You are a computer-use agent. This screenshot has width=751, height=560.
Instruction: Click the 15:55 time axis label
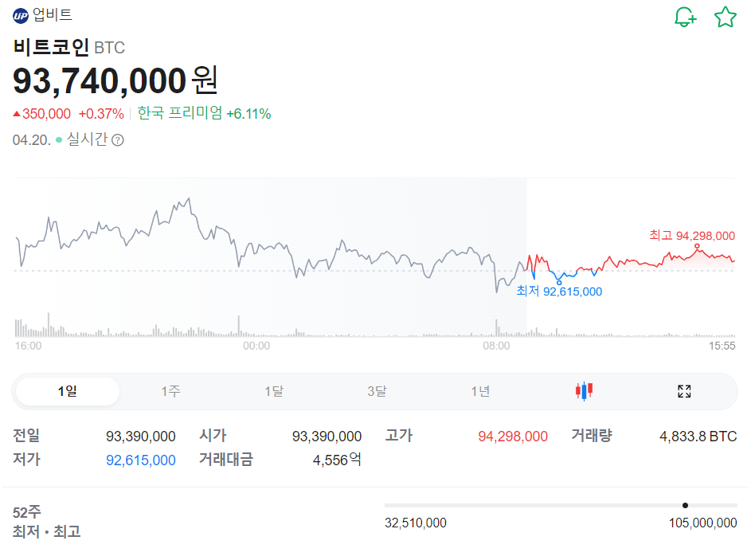pyautogui.click(x=722, y=346)
